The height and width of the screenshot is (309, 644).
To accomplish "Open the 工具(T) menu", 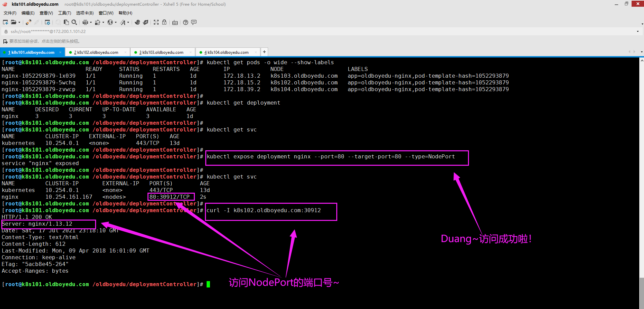I will click(65, 13).
